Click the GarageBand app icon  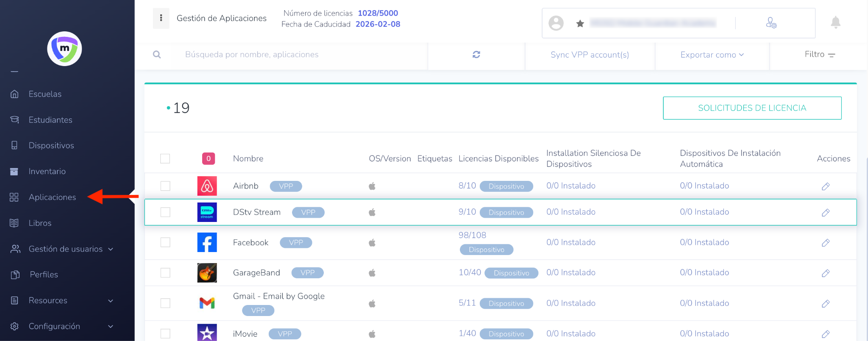pyautogui.click(x=207, y=273)
